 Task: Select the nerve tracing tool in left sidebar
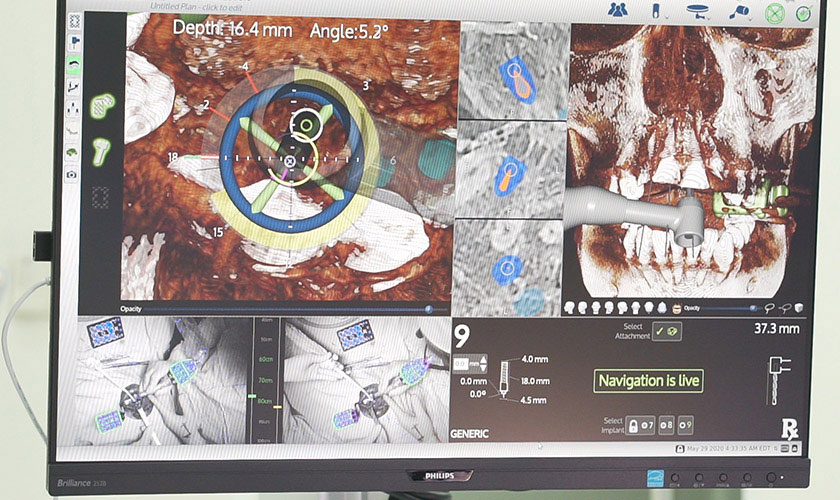click(x=73, y=130)
